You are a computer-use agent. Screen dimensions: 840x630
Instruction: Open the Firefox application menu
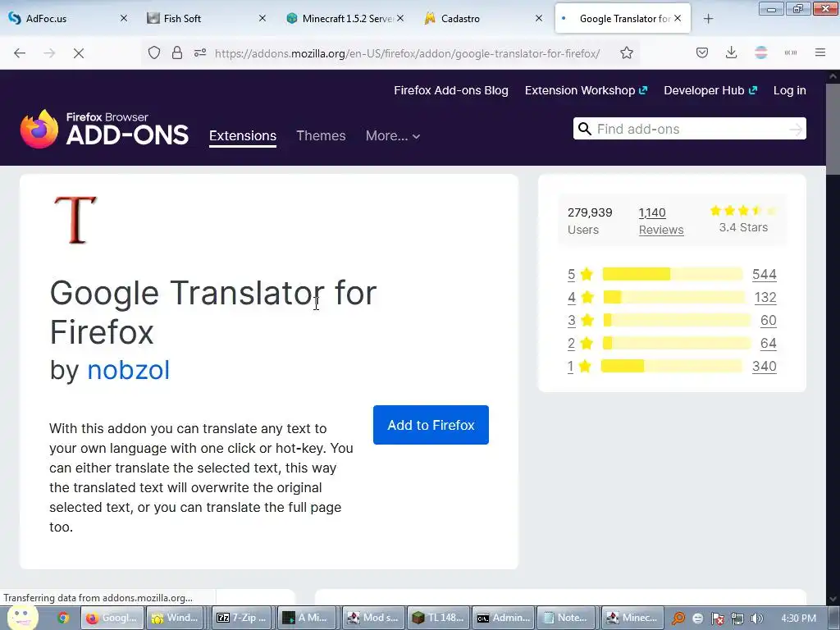[x=820, y=52]
